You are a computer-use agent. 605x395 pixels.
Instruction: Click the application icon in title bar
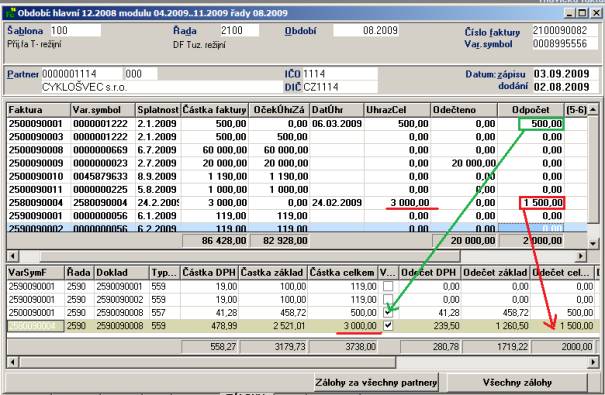tap(10, 13)
